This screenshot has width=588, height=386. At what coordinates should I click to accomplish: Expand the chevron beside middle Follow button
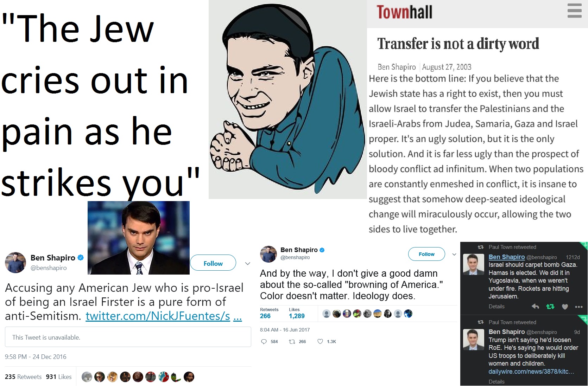(x=454, y=254)
